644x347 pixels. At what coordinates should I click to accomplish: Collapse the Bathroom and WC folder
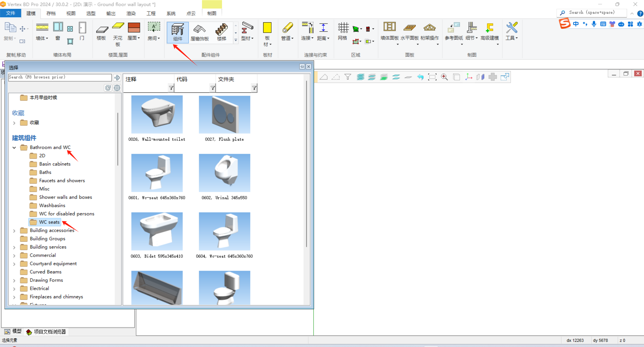coord(14,148)
